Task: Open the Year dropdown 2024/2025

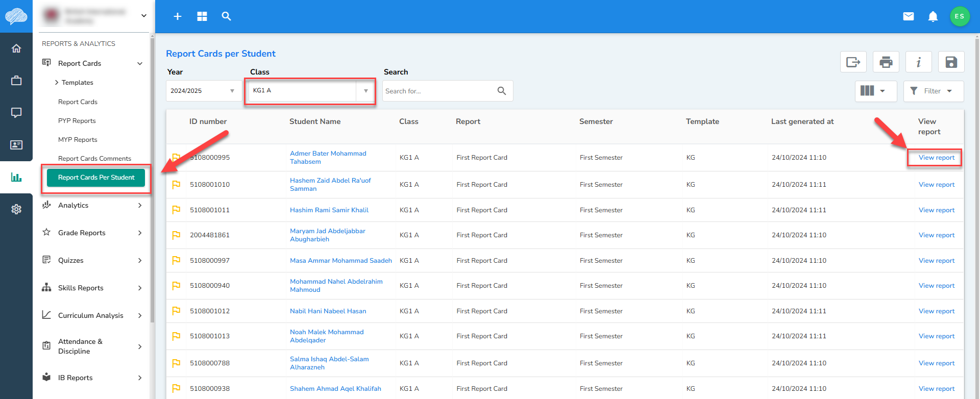Action: coord(204,91)
